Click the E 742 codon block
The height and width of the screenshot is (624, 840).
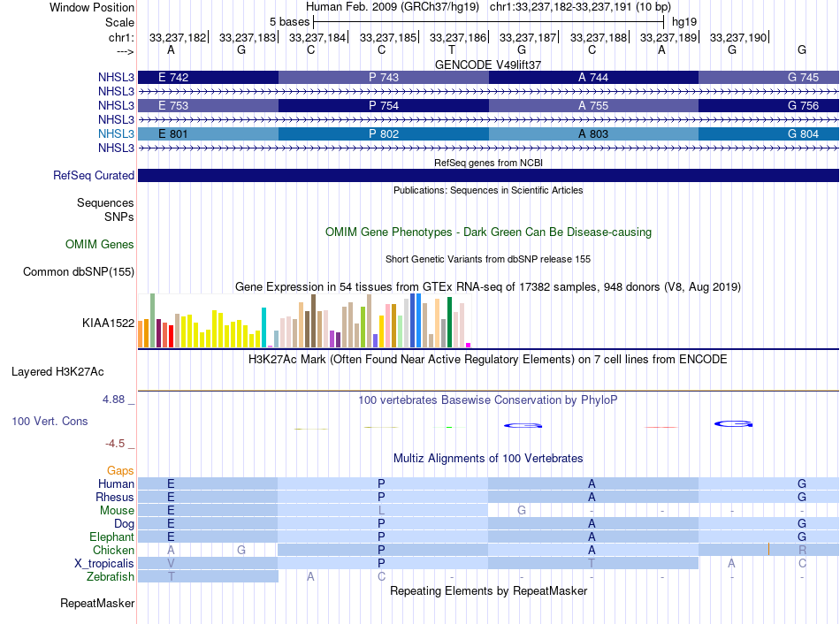click(208, 77)
